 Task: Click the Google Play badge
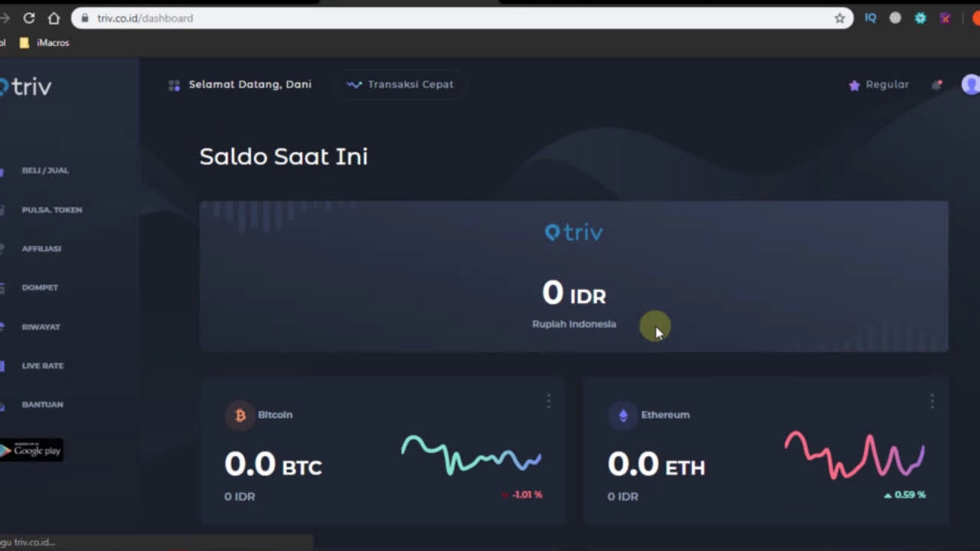(x=31, y=450)
